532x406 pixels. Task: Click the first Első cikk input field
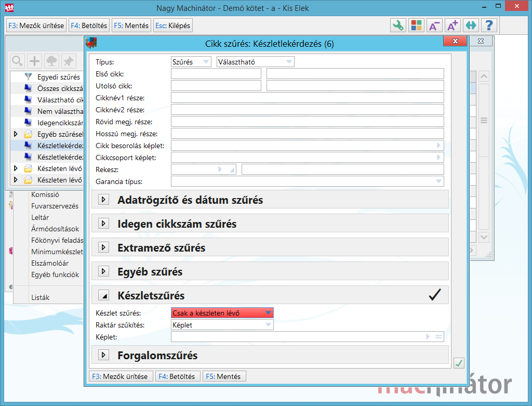216,74
